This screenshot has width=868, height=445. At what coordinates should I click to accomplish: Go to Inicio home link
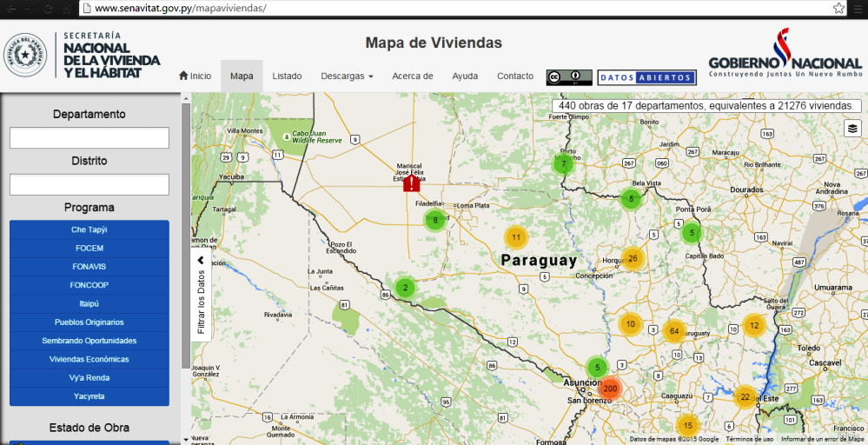195,76
